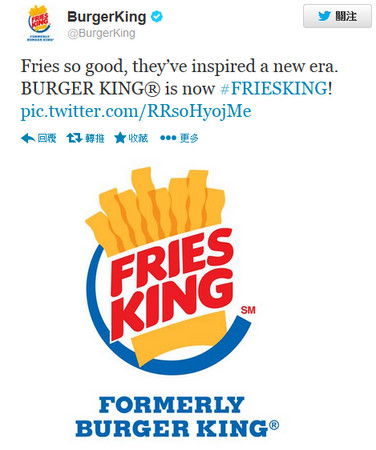376x450 pixels.
Task: Click the favorite star icon
Action: (120, 138)
